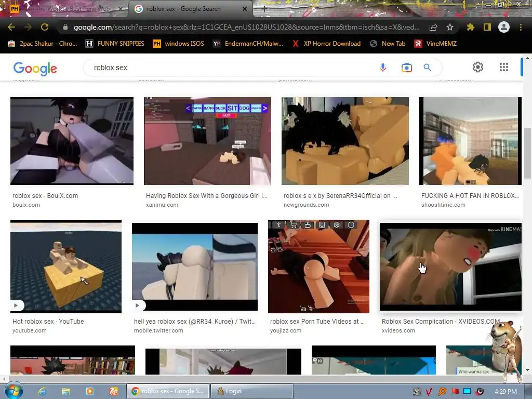532x399 pixels.
Task: Click the horizontal scrollbar left arrow
Action: tap(4, 379)
